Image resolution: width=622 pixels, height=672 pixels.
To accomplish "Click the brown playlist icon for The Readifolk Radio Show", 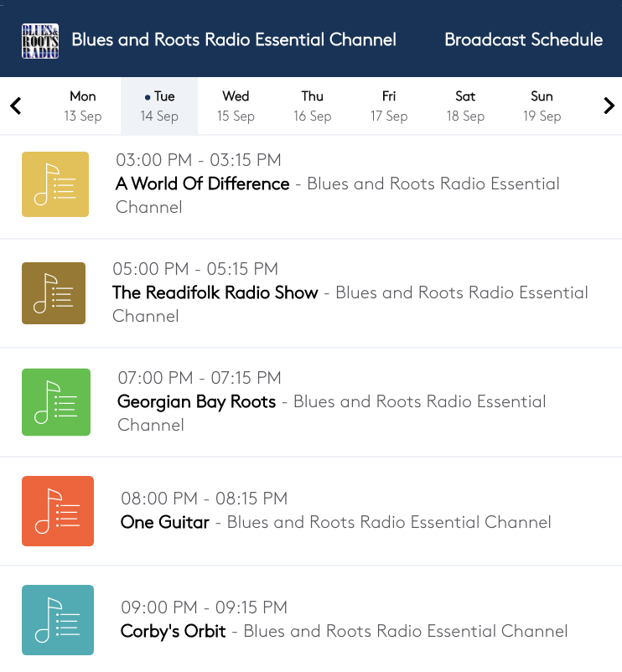I will (54, 293).
